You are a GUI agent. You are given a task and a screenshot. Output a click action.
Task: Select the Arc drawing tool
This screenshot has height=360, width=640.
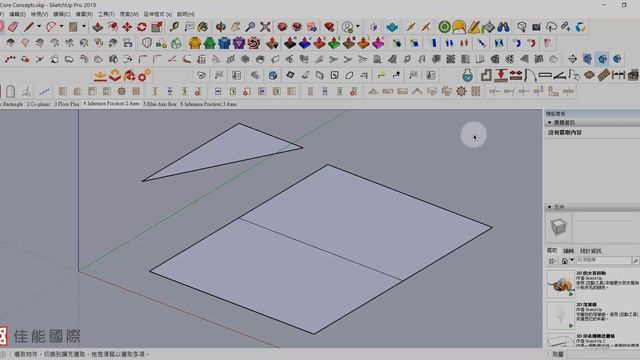(x=51, y=27)
